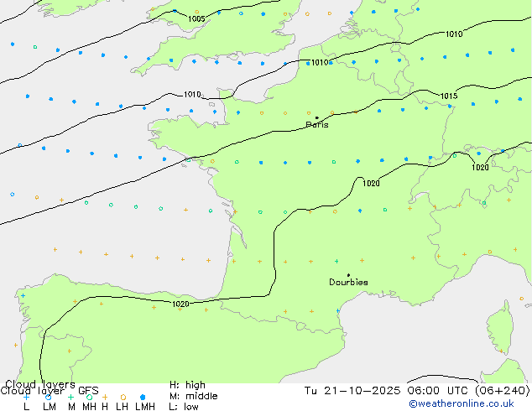Click the black city dot above Dourbies
Viewport: 532px width, 411px height.
tap(349, 275)
